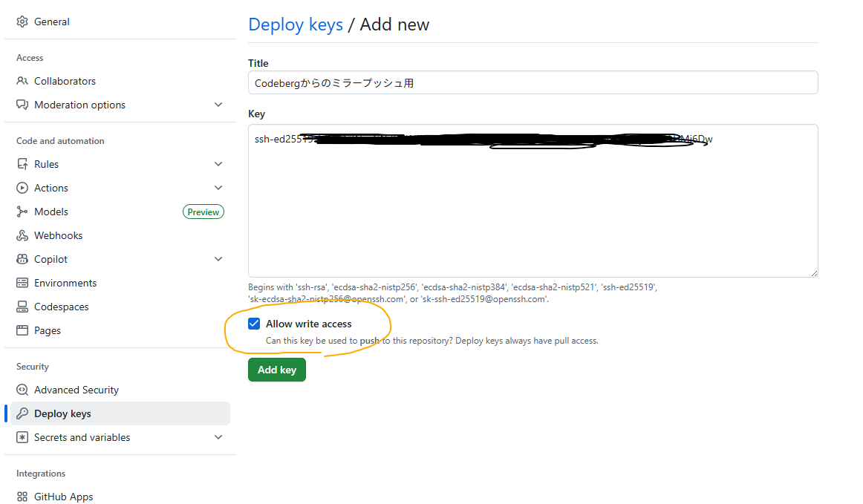Image resolution: width=863 pixels, height=504 pixels.
Task: Open General settings page
Action: 52,22
